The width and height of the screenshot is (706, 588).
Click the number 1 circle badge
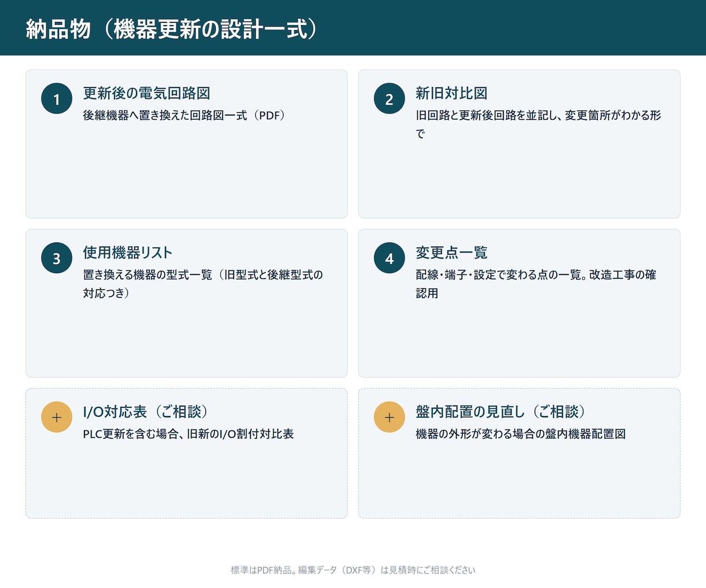57,99
